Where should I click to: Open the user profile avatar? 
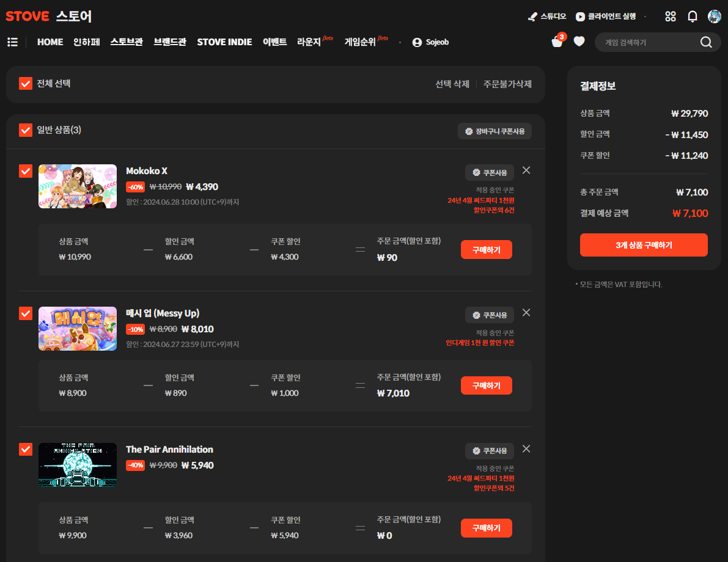click(714, 16)
